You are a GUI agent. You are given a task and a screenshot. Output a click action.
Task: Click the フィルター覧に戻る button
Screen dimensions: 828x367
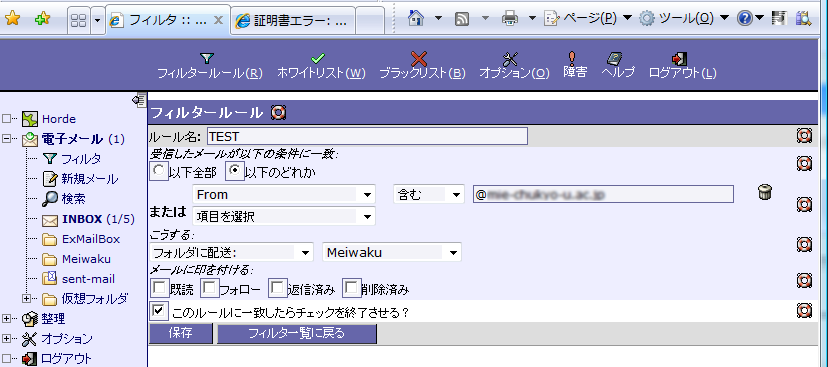[297, 333]
